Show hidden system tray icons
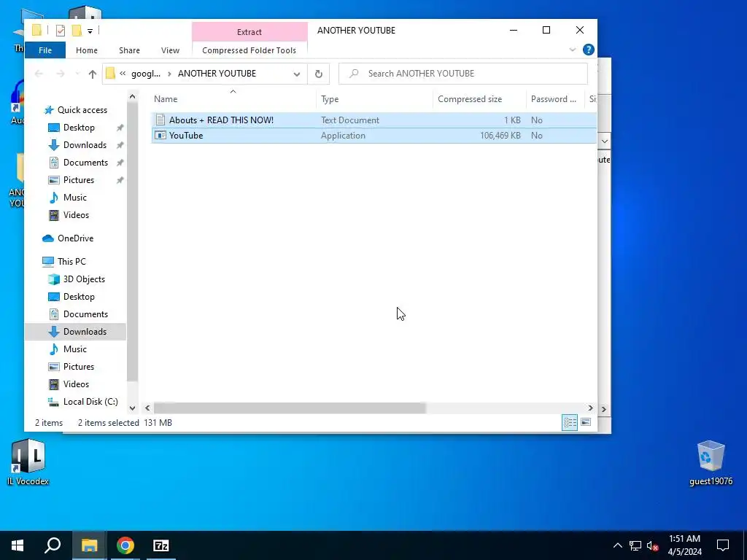 617,545
